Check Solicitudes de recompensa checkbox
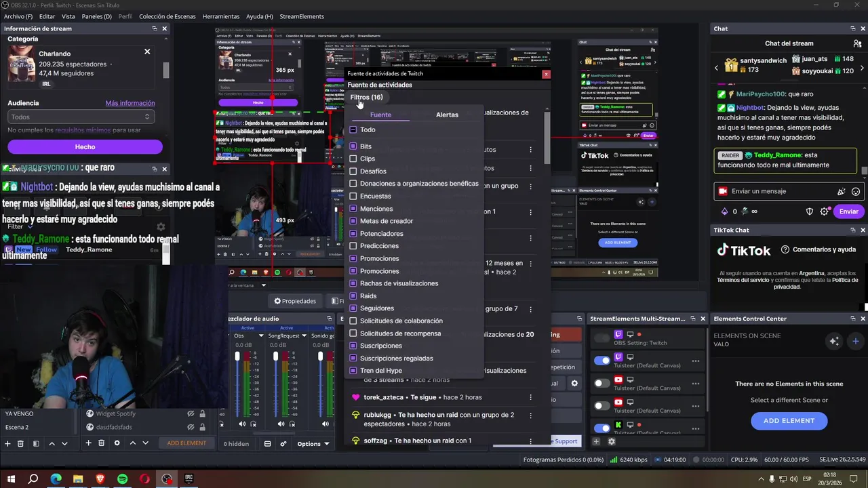Screen dimensions: 868x488 pos(353,333)
